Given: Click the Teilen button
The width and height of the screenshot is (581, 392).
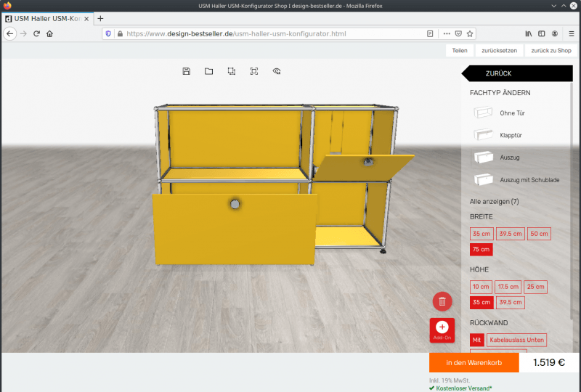Looking at the screenshot, I should [x=460, y=50].
